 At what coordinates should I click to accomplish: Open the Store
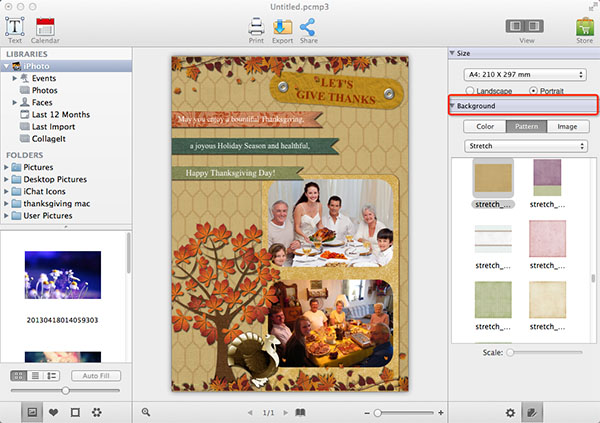[x=583, y=27]
